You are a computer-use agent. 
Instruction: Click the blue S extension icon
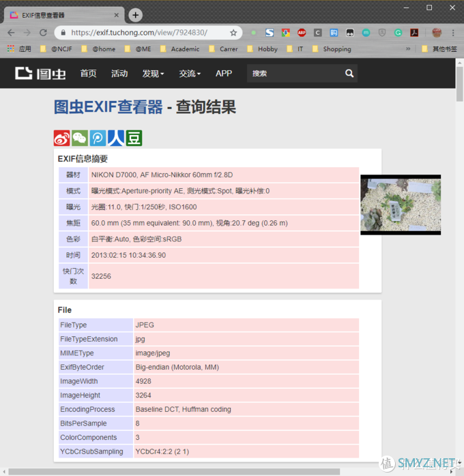[270, 33]
